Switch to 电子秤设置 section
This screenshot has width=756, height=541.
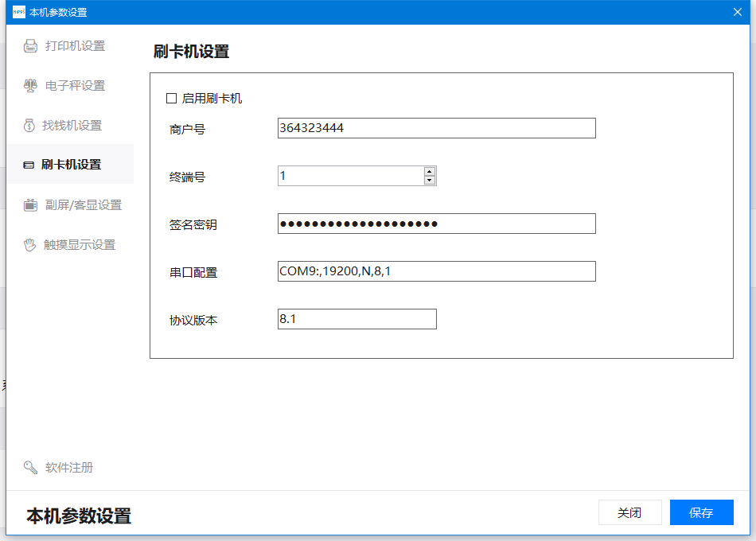click(x=70, y=86)
